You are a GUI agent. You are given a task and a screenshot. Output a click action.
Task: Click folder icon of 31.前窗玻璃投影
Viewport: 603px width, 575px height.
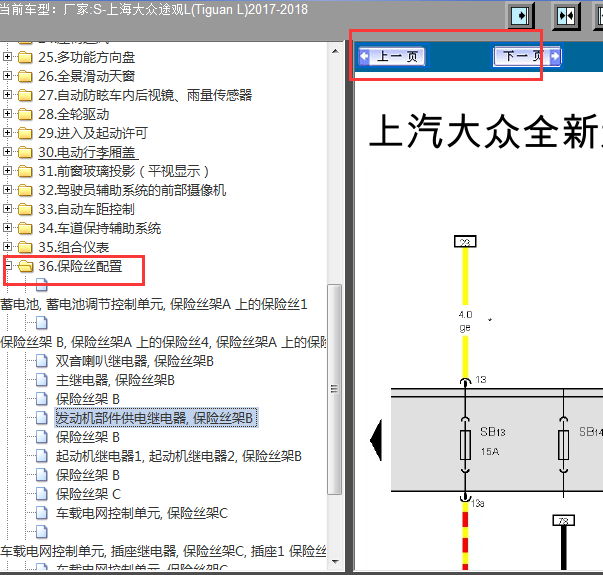coord(25,171)
